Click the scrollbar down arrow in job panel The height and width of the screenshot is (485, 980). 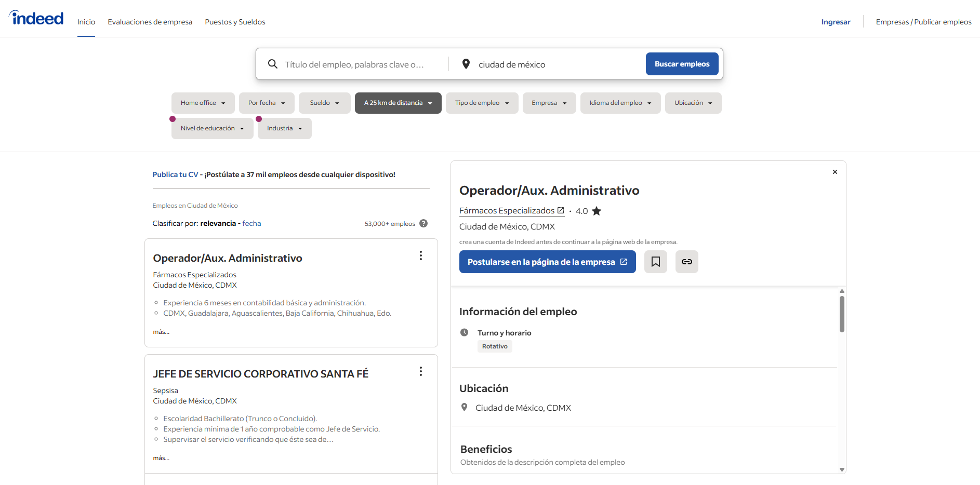click(842, 469)
